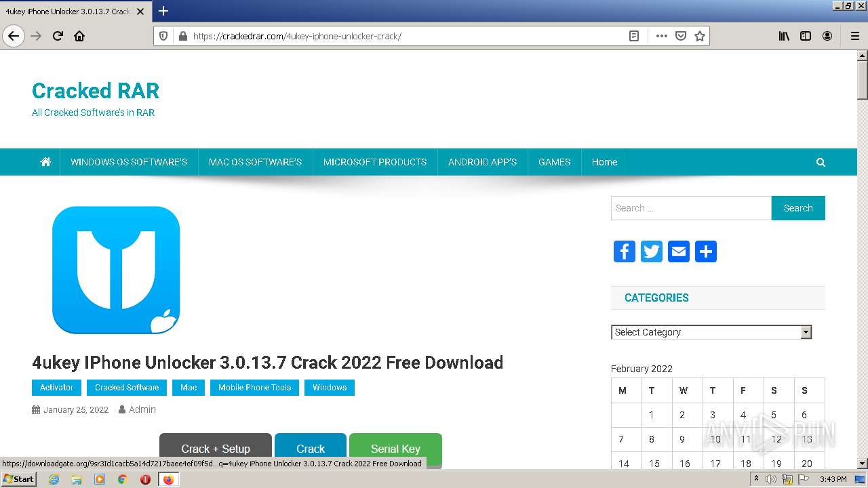The image size is (868, 488).
Task: Click All Cracked Software's in RAR tagline
Action: click(x=93, y=113)
